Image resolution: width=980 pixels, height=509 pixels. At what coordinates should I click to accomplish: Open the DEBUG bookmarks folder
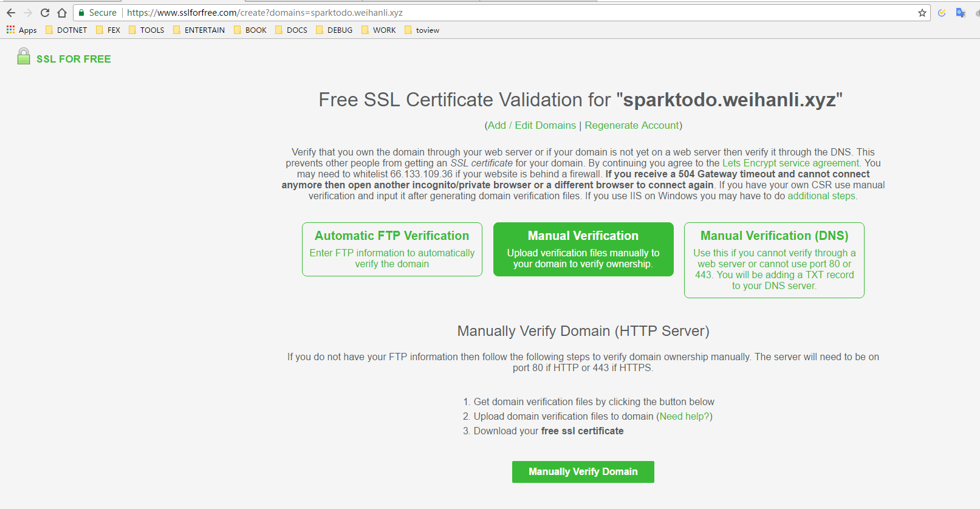[334, 30]
